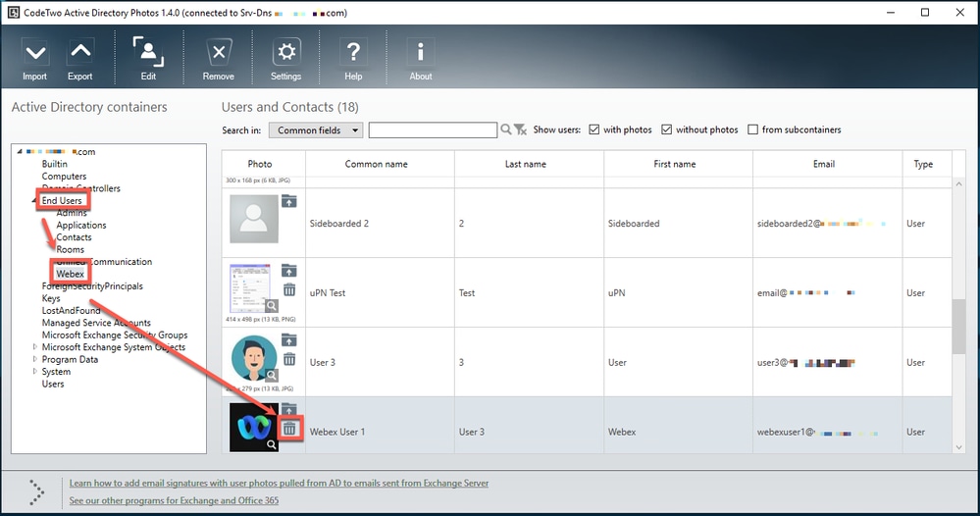The height and width of the screenshot is (516, 980).
Task: Click the scrollbar down arrow in user list
Action: tap(958, 447)
